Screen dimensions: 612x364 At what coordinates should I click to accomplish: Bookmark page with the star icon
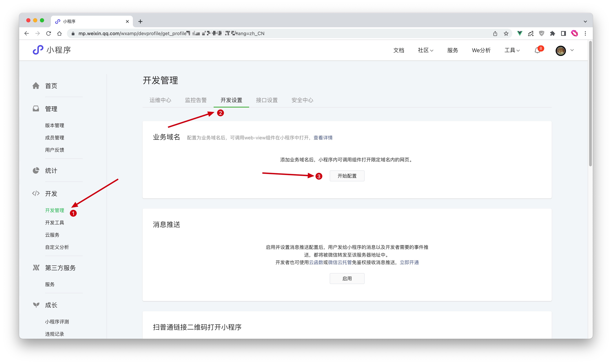506,34
